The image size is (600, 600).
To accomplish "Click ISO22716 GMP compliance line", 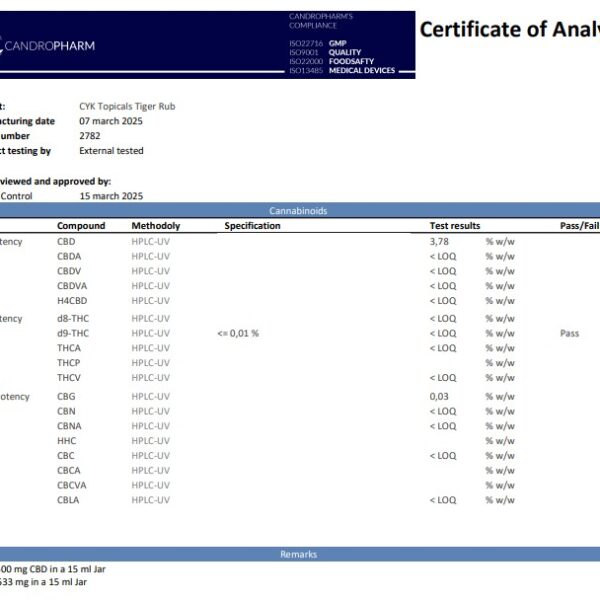I will [318, 43].
